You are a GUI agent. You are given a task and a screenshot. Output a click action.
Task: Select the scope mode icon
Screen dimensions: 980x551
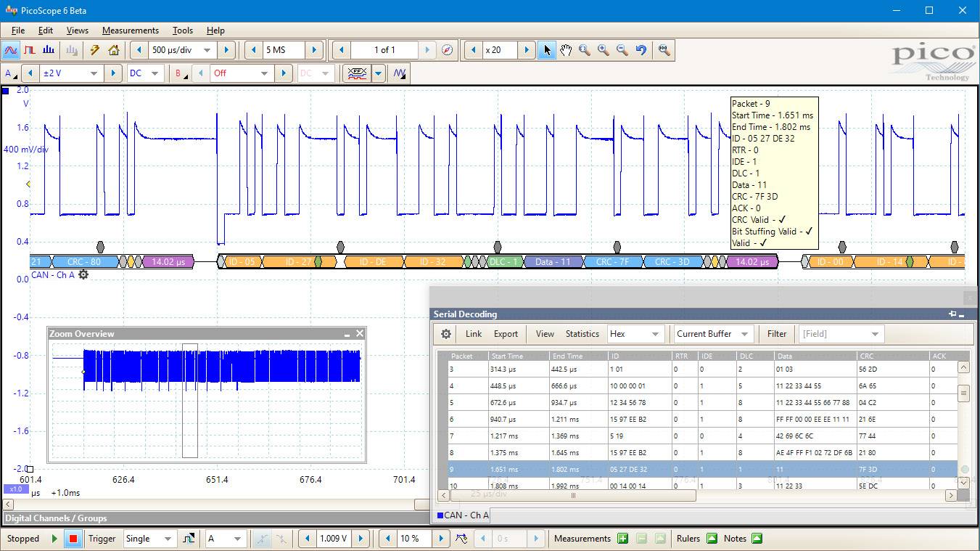click(x=11, y=50)
